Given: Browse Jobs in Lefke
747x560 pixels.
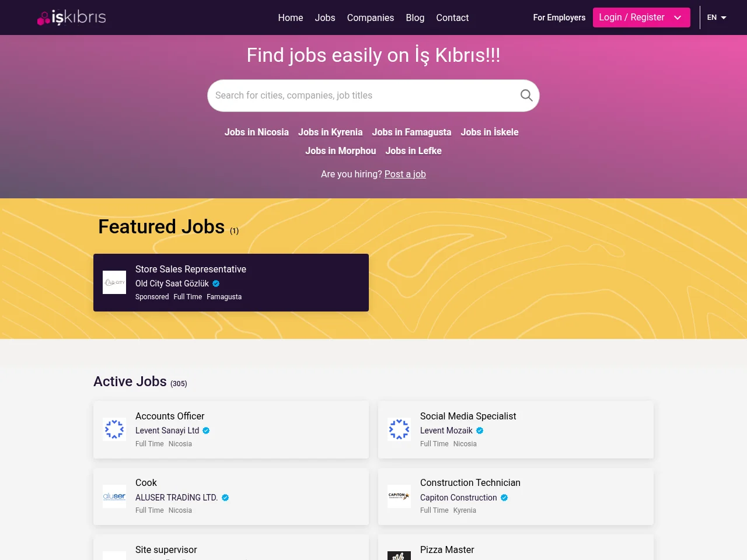Looking at the screenshot, I should 414,150.
